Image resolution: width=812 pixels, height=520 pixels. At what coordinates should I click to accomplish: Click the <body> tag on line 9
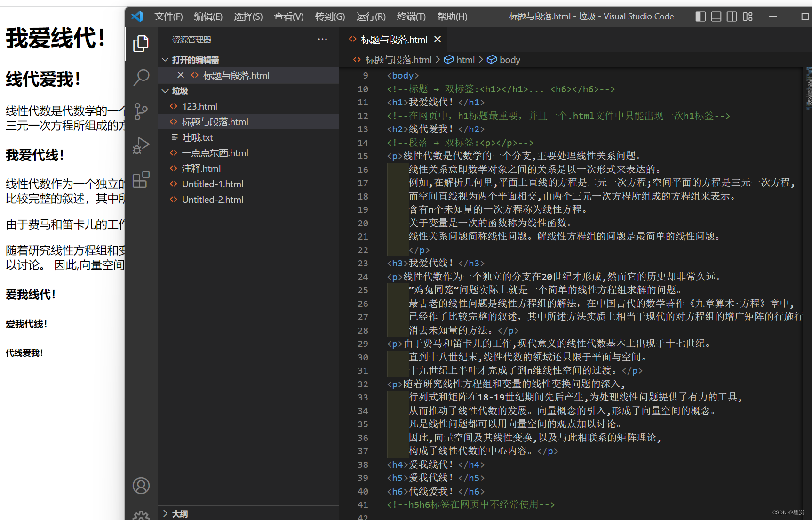(x=403, y=75)
